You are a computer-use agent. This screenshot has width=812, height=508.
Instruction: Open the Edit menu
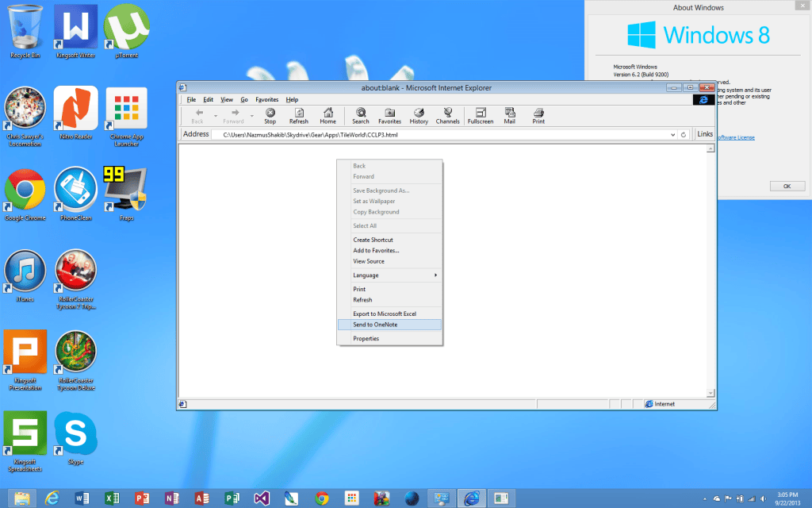click(209, 99)
